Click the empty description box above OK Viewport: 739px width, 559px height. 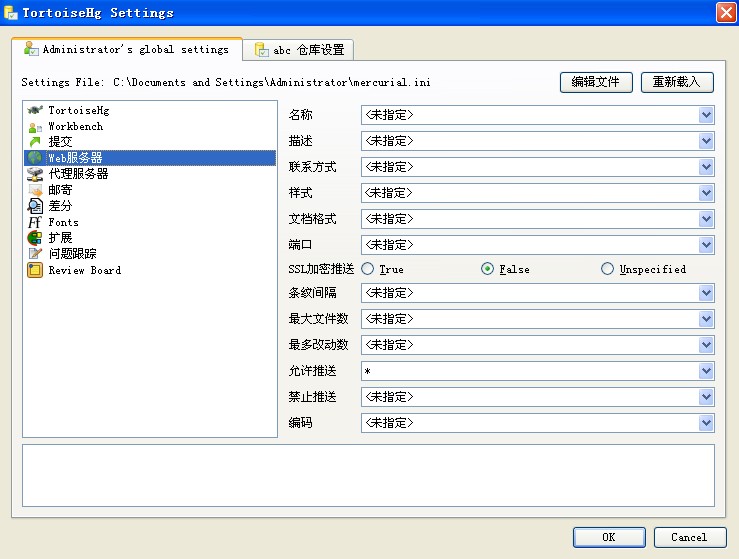(368, 476)
